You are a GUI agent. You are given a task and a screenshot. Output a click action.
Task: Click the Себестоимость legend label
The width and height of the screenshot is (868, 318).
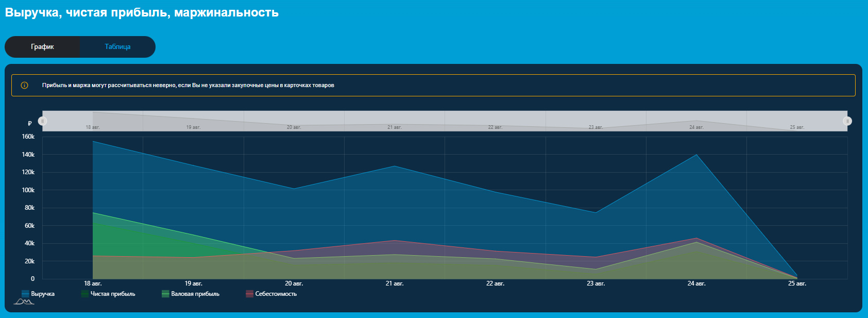276,294
